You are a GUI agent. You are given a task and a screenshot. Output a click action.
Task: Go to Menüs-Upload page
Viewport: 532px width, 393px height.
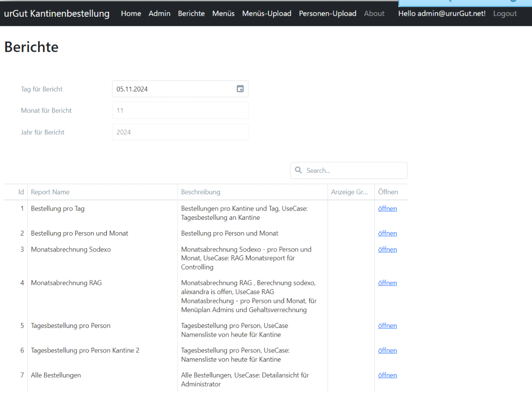(266, 14)
